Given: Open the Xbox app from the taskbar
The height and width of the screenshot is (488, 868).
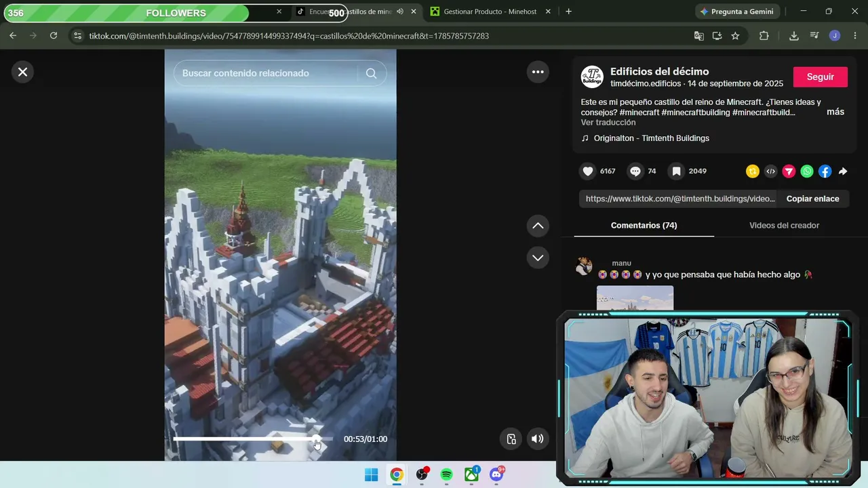Looking at the screenshot, I should 471,474.
